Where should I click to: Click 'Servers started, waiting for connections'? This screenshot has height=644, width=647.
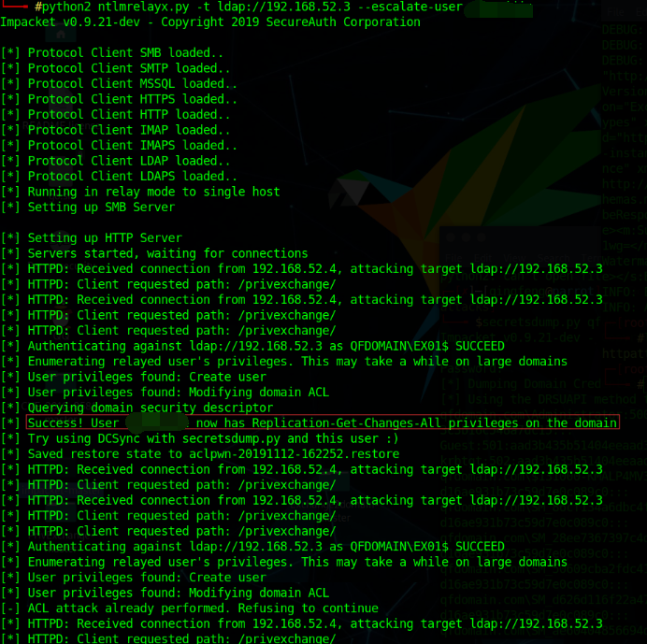point(154,253)
